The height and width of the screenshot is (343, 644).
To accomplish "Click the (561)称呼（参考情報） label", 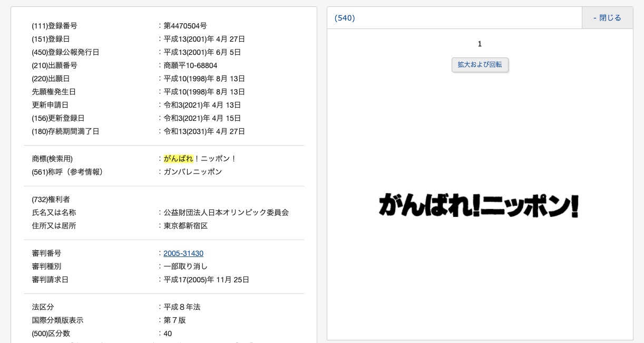I will [69, 172].
